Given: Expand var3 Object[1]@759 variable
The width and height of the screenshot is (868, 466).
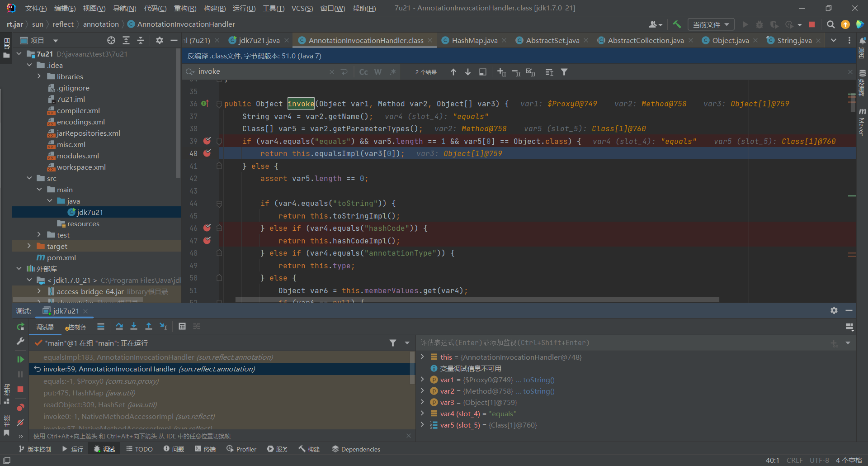Looking at the screenshot, I should pos(422,402).
